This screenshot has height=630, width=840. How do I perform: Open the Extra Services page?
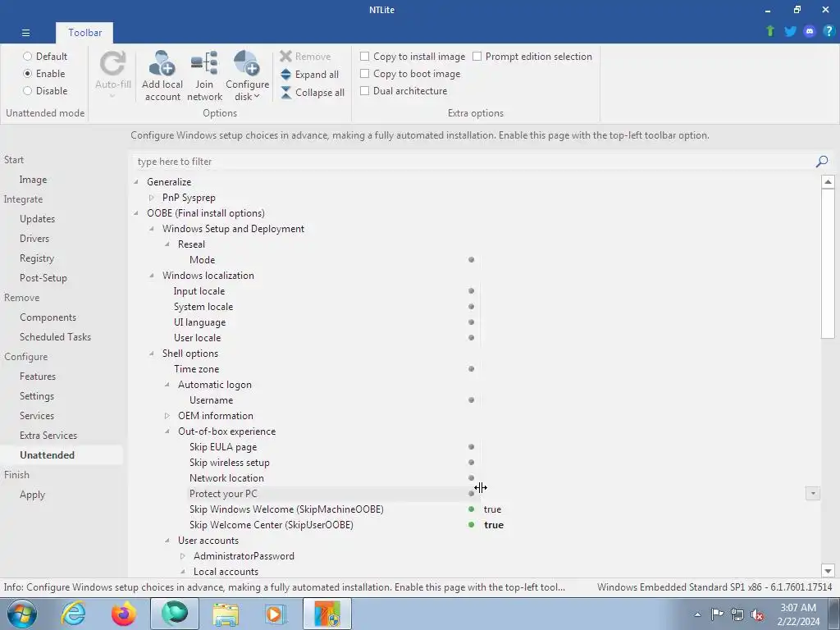(x=48, y=436)
